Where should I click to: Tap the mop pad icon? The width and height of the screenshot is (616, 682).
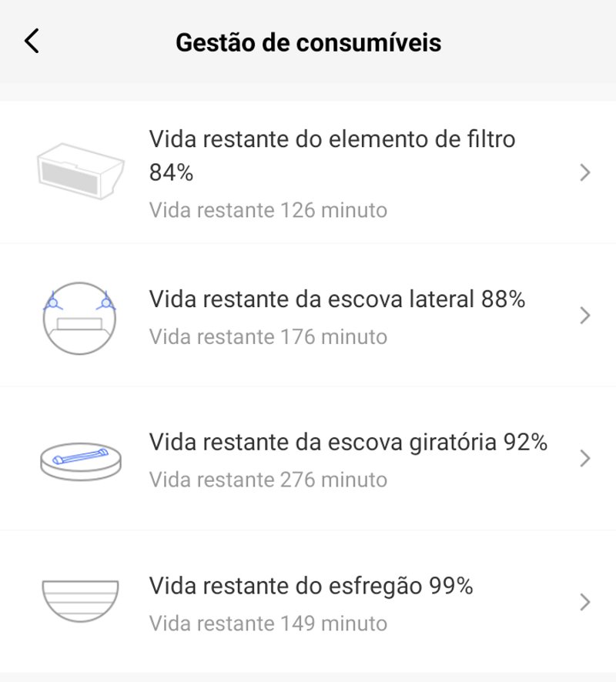click(79, 601)
